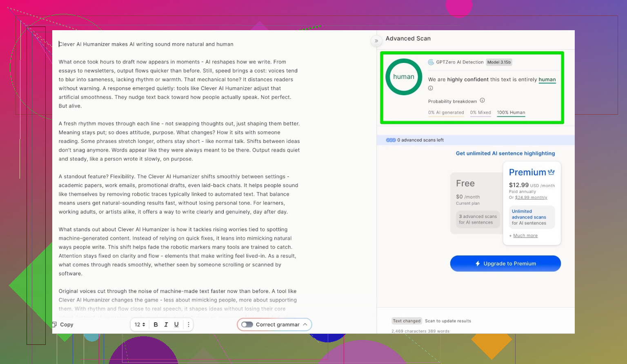The height and width of the screenshot is (364, 627).
Task: Open the $24.99 monthly pricing link
Action: coord(531,198)
